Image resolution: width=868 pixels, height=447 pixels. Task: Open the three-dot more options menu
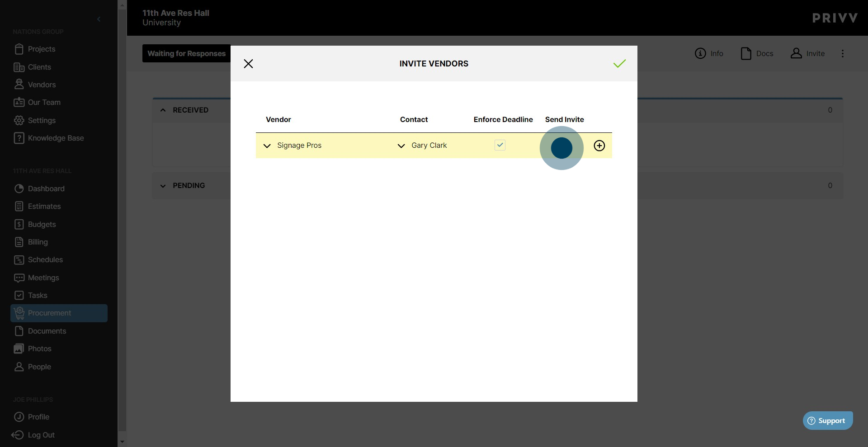click(x=842, y=53)
